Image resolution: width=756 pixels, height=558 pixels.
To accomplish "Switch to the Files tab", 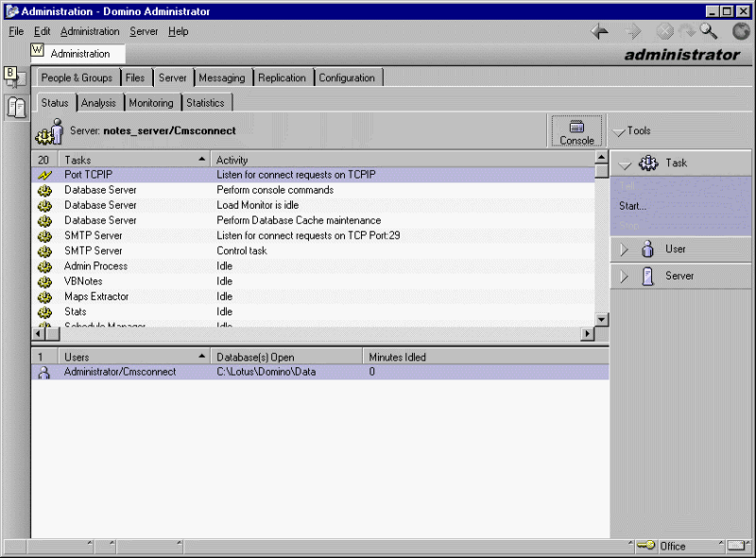I will click(135, 78).
